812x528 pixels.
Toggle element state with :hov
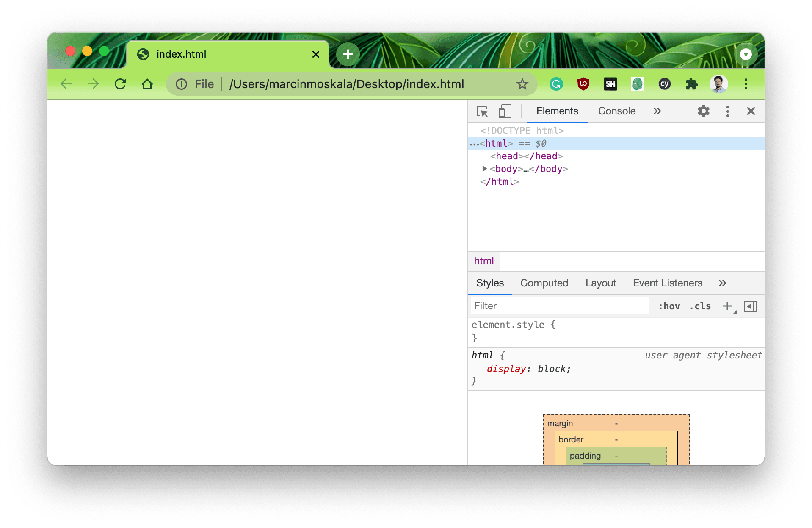click(669, 306)
